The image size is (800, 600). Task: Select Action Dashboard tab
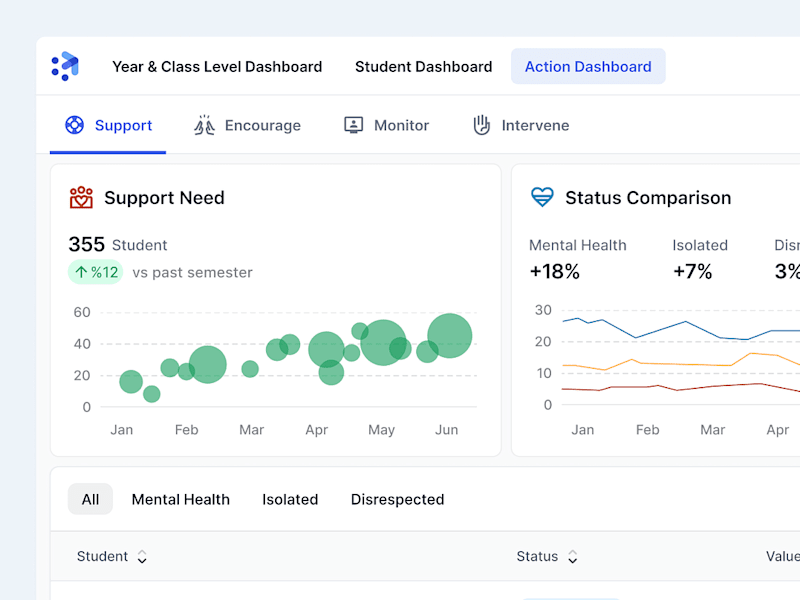pos(588,66)
